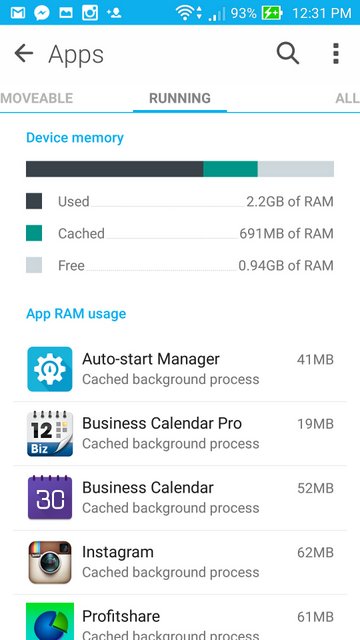
Task: Tap the purple Business Calendar icon
Action: [50, 497]
